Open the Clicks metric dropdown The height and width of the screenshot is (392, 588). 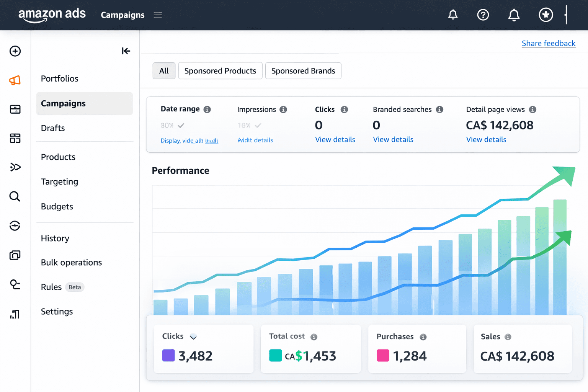[193, 336]
